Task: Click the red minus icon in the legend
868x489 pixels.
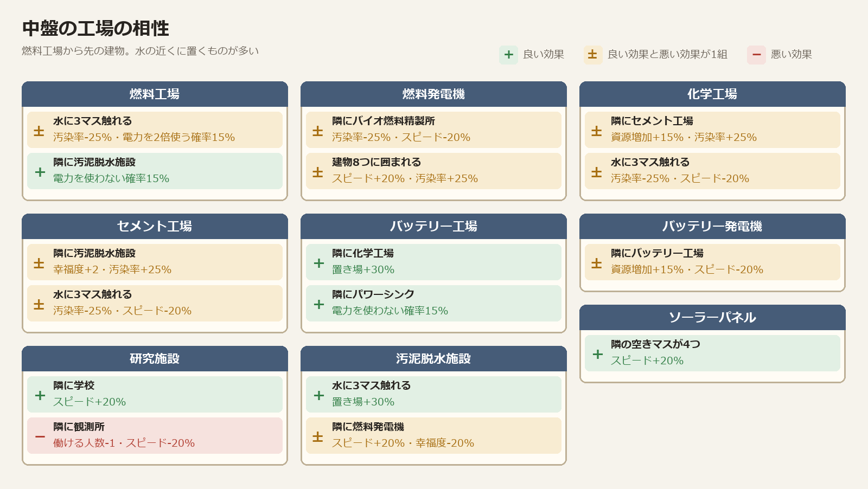Action: 757,54
